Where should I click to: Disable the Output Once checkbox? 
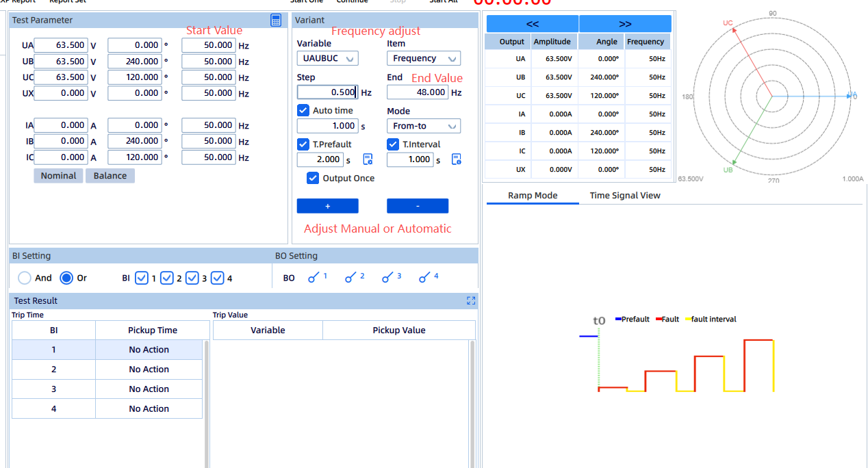[x=313, y=178]
